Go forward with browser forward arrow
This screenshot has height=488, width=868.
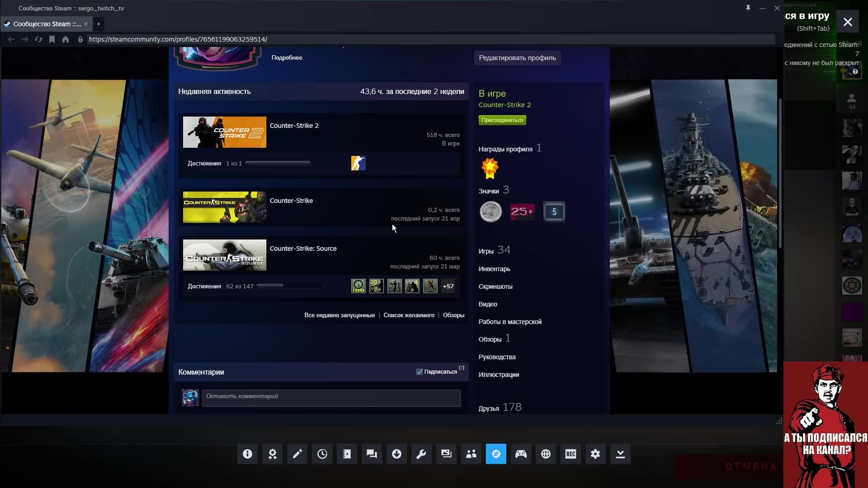25,39
